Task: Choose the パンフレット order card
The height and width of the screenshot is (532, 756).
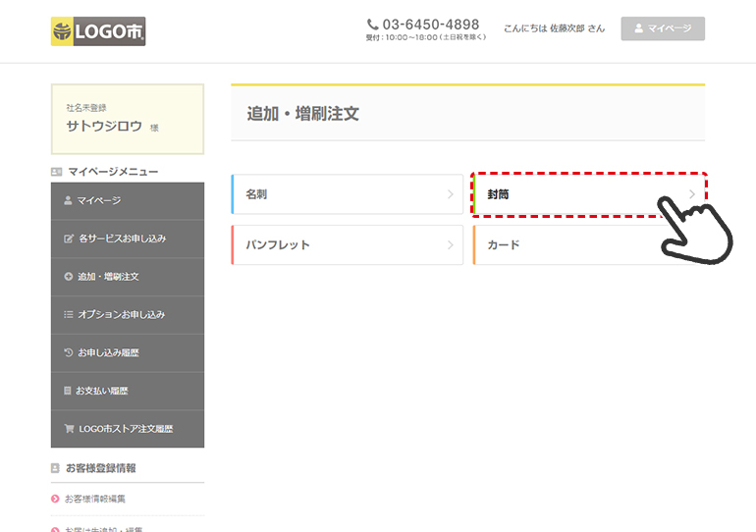Action: 348,244
